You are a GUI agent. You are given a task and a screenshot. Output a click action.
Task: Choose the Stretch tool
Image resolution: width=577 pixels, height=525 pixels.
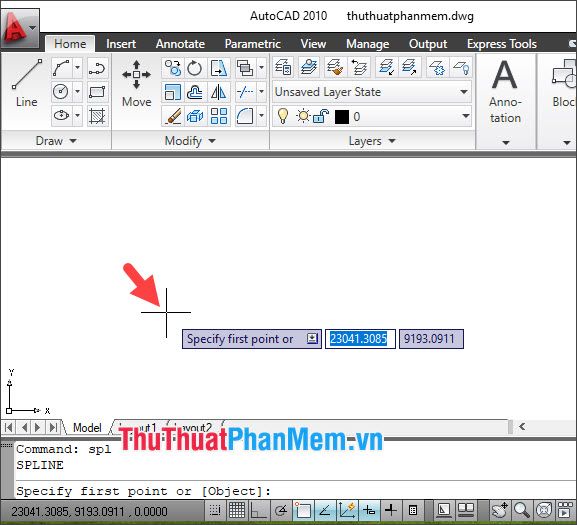click(x=219, y=68)
